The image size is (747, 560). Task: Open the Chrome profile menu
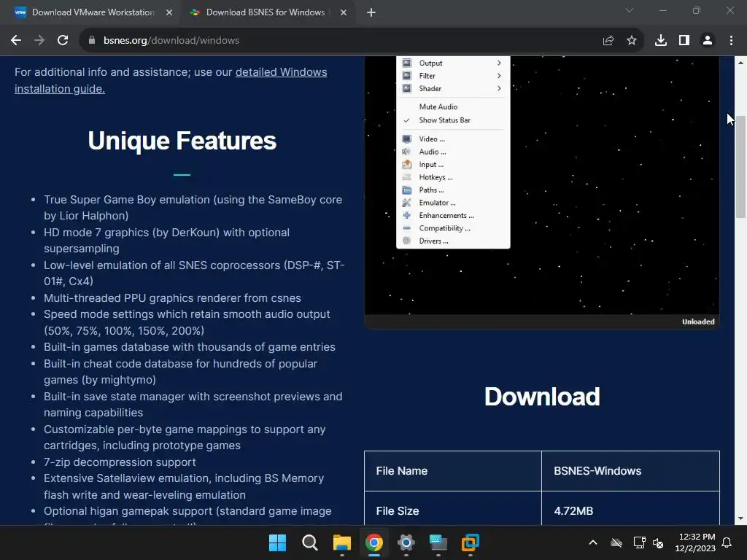point(708,41)
